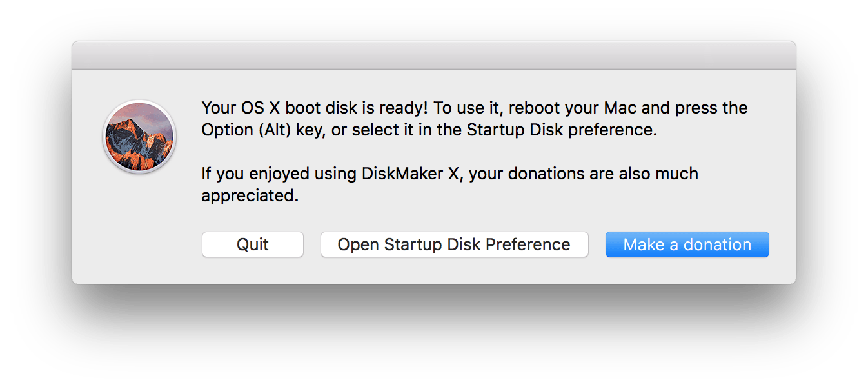Click the word 'donation' on the blue button
The height and width of the screenshot is (387, 868).
717,244
